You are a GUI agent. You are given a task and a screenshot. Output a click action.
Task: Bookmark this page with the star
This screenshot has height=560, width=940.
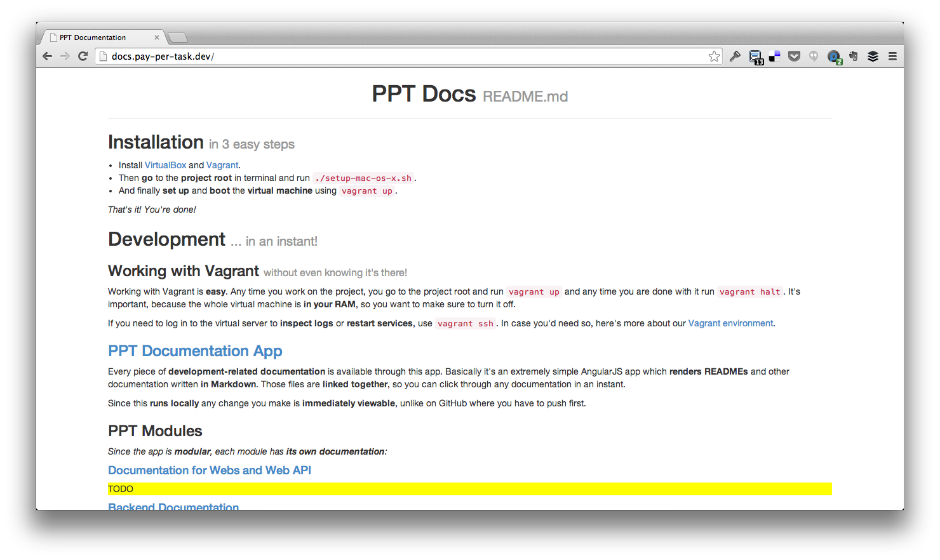point(715,56)
